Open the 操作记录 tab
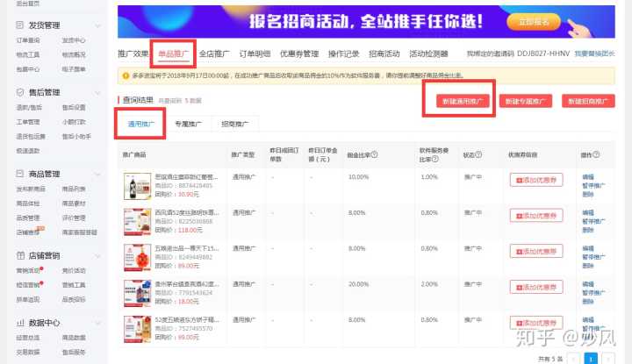 click(343, 54)
